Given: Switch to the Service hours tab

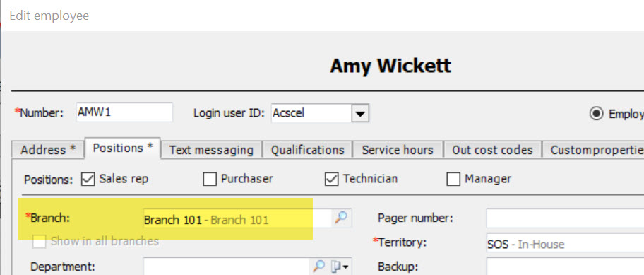Looking at the screenshot, I should point(397,150).
